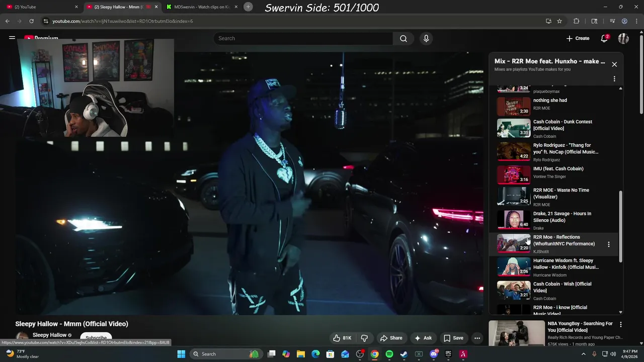Start voice search with the microphone
Screen dimensions: 644x362
[426, 38]
